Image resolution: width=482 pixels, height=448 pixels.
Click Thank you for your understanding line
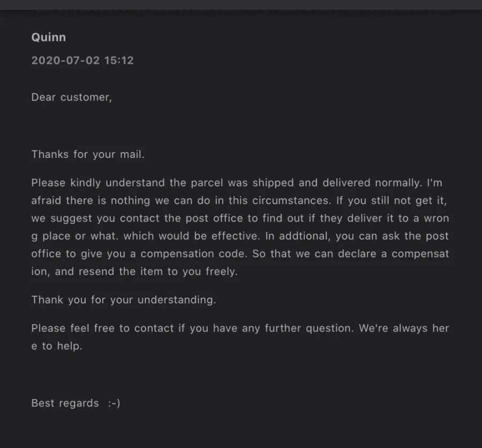[x=124, y=300]
